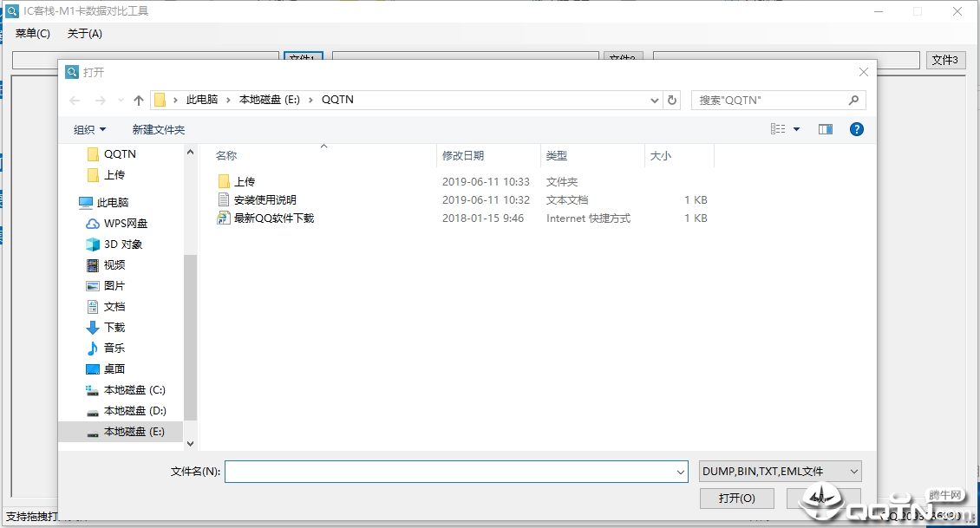Click 新建文件夹 button
This screenshot has width=980, height=528.
pyautogui.click(x=159, y=129)
